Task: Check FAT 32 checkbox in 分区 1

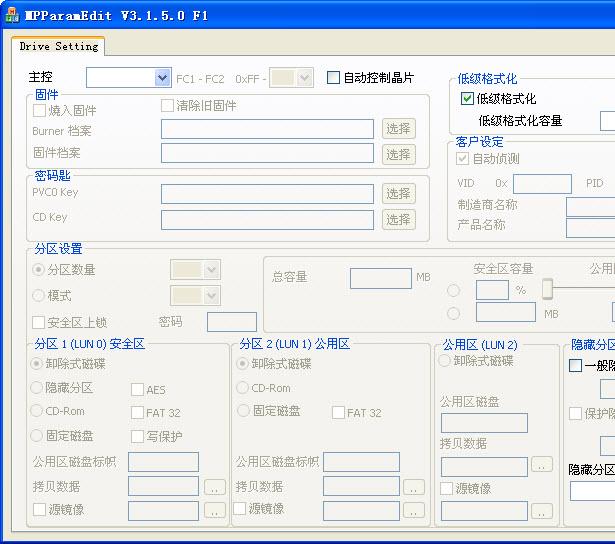Action: coord(137,413)
